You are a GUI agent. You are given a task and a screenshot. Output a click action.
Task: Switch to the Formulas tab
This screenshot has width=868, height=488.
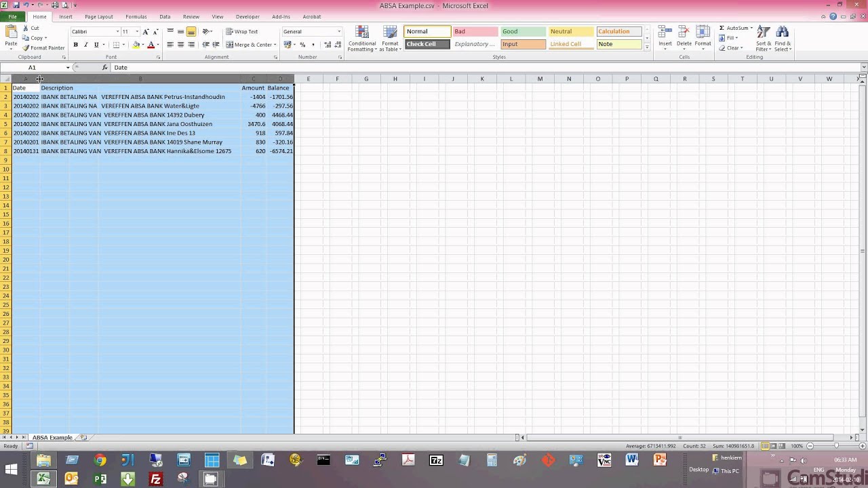coord(136,17)
